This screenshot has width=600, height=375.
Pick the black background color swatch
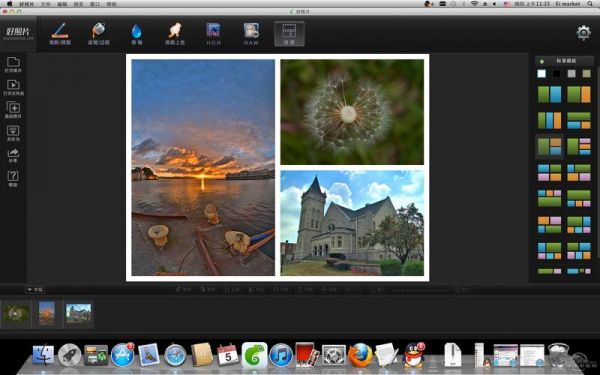(x=556, y=73)
